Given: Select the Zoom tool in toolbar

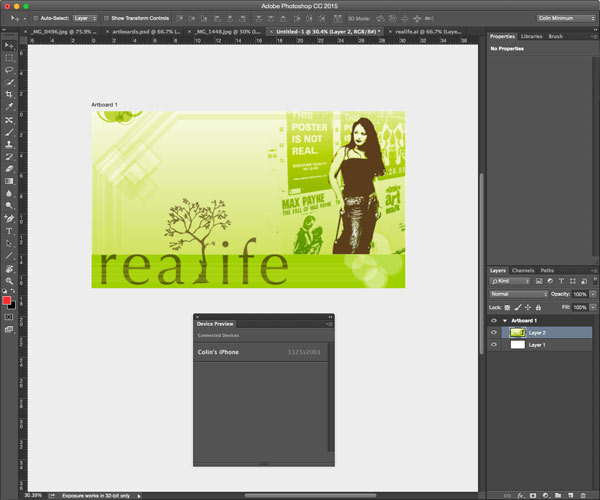Looking at the screenshot, I should (9, 281).
